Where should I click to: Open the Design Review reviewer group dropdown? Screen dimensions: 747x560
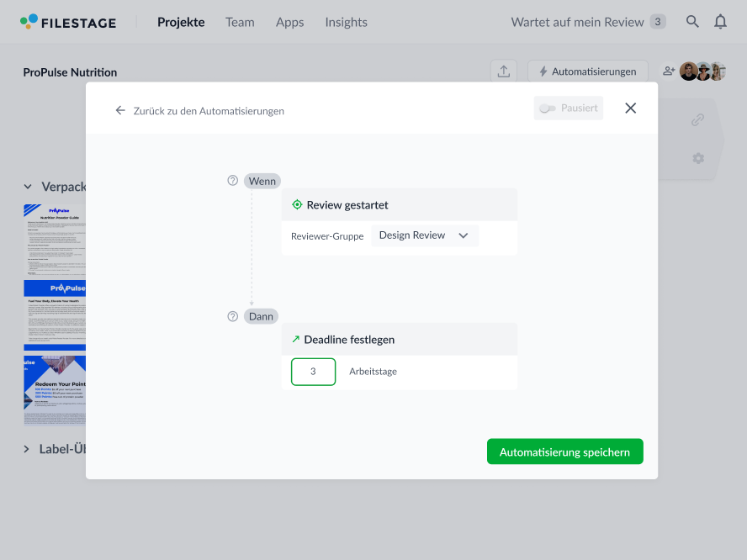tap(425, 235)
